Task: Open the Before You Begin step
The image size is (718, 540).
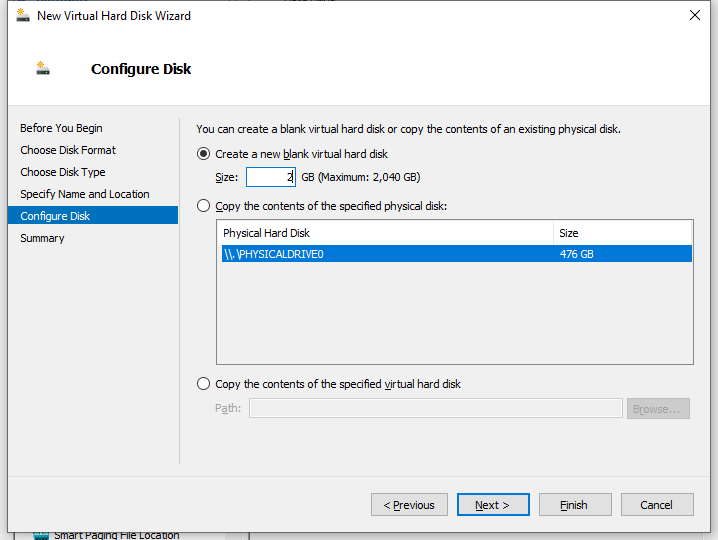Action: coord(61,128)
